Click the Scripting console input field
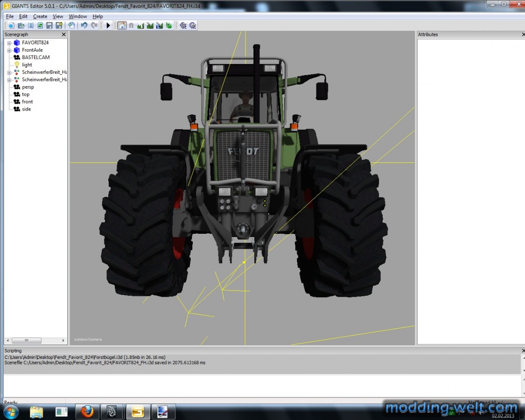Image resolution: width=525 pixels, height=420 pixels. [261, 386]
